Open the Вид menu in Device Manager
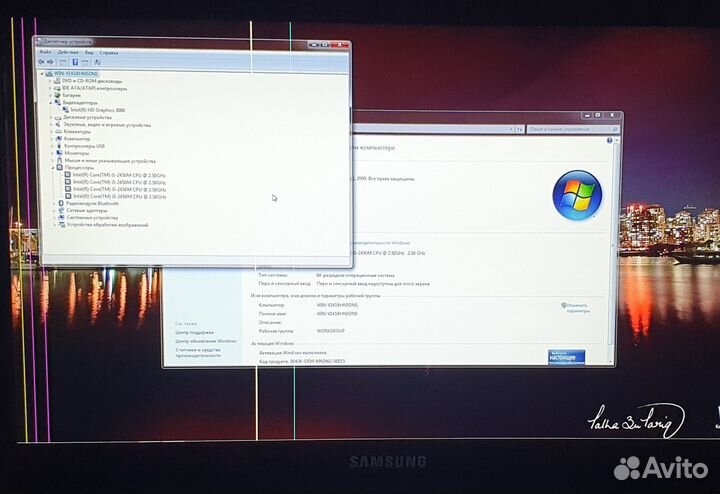 [x=89, y=53]
